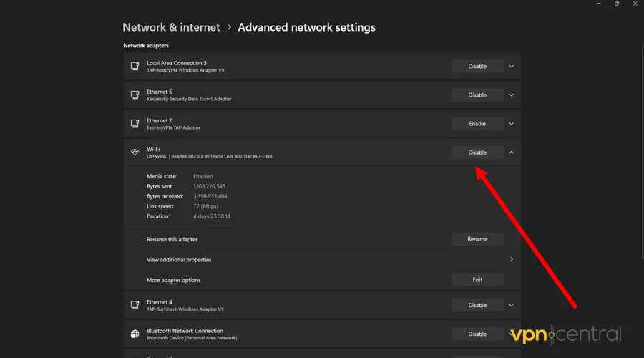Click the Bytes received value 3,398,933,404

point(210,196)
